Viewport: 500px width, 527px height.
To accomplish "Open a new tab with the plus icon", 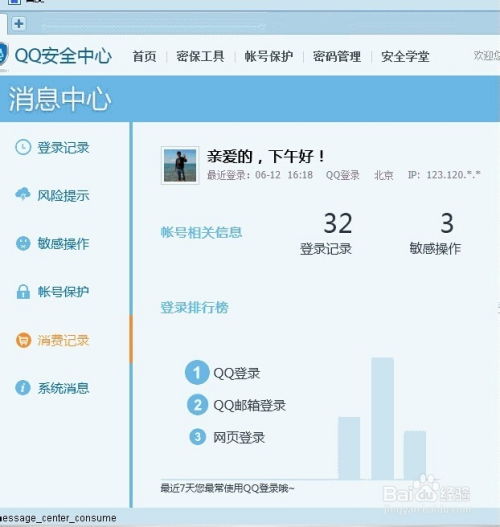I will [x=19, y=24].
